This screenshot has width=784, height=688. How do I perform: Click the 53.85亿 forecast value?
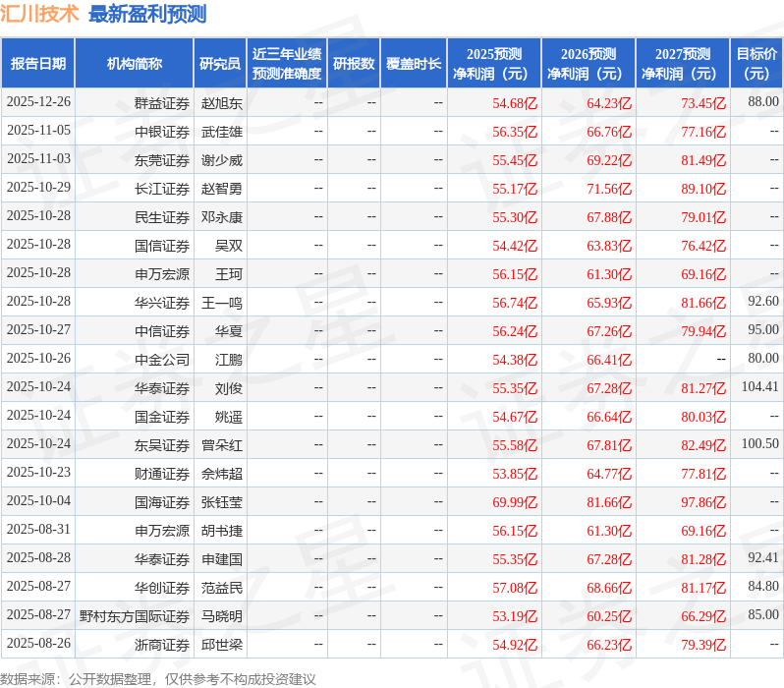pyautogui.click(x=515, y=475)
